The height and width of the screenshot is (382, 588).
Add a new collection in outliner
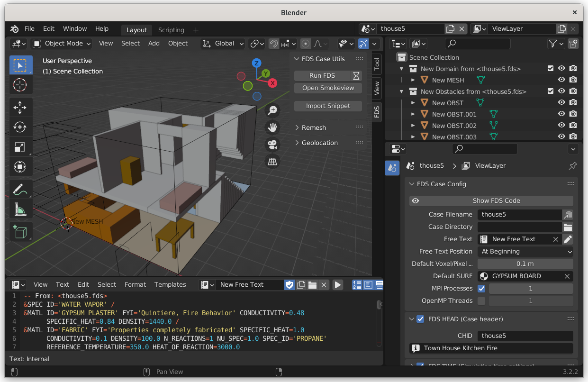[x=573, y=44]
